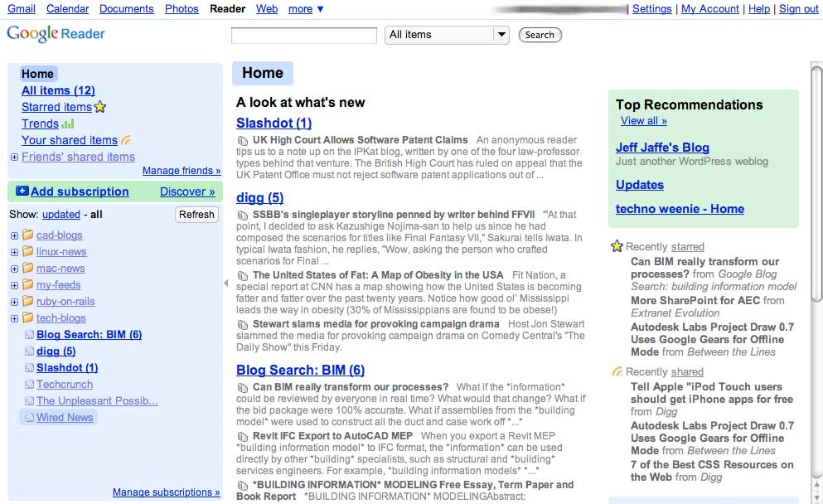Click the feed icon beside Techcrunch
823x504 pixels.
point(29,385)
